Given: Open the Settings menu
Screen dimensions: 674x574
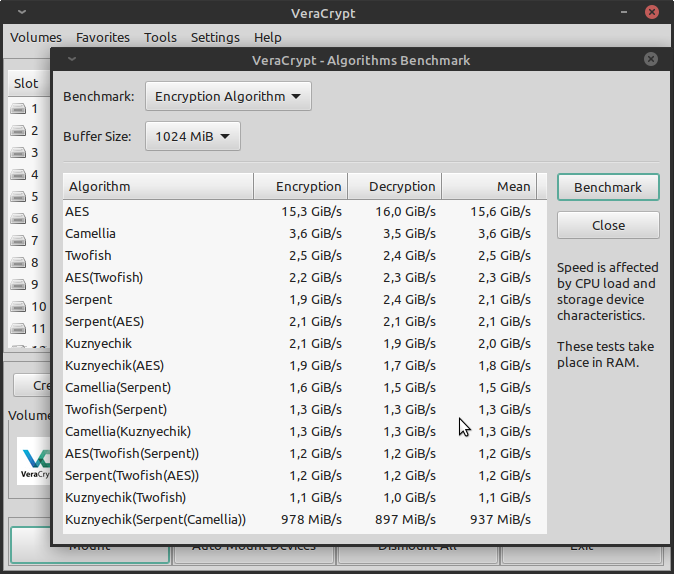Looking at the screenshot, I should pos(215,37).
